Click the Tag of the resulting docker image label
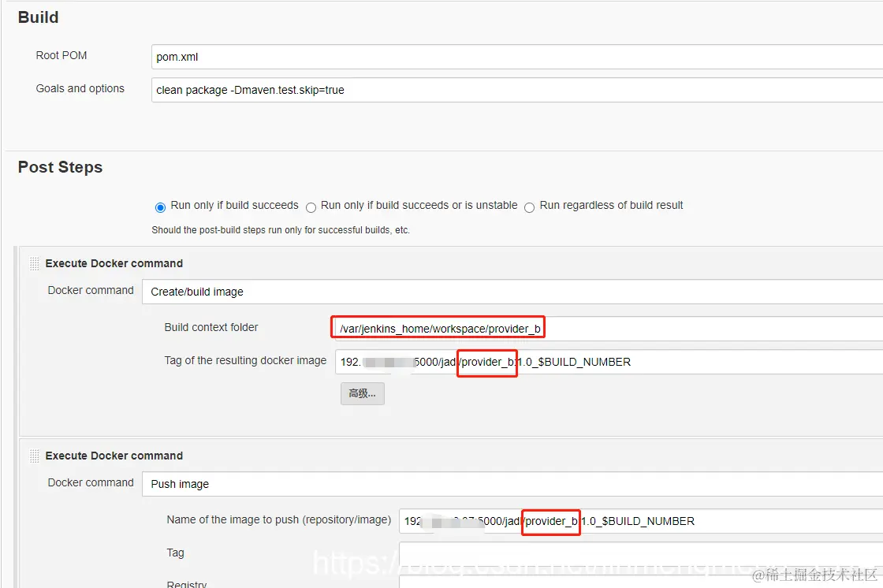 point(245,360)
